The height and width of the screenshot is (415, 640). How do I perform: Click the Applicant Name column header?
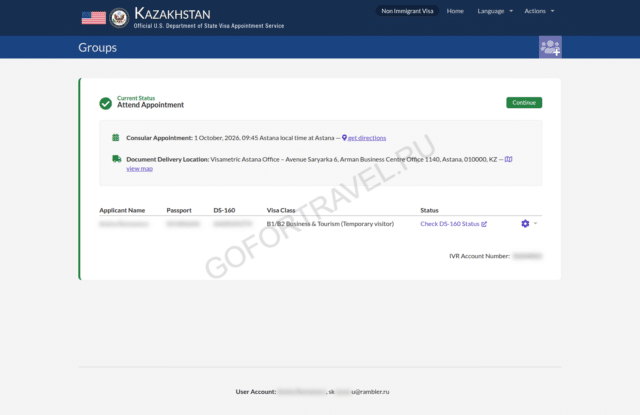(122, 210)
